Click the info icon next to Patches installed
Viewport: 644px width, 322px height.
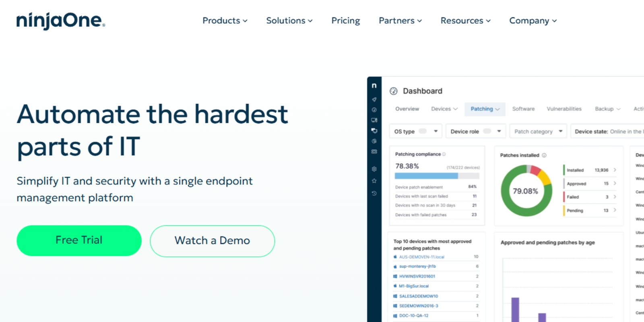tap(544, 155)
